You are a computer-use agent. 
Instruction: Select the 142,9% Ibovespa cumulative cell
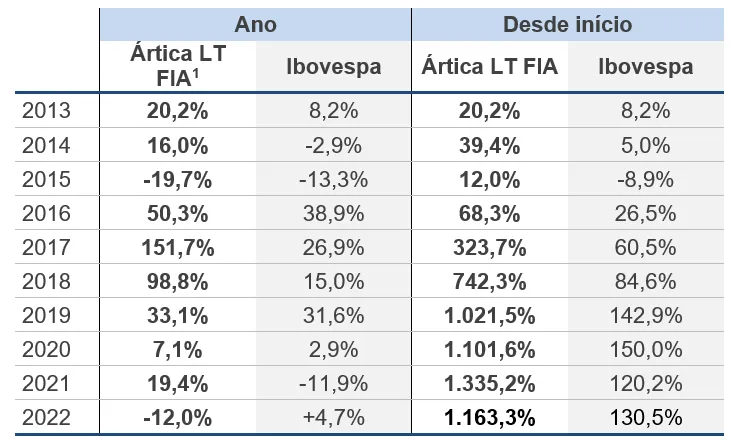(645, 316)
